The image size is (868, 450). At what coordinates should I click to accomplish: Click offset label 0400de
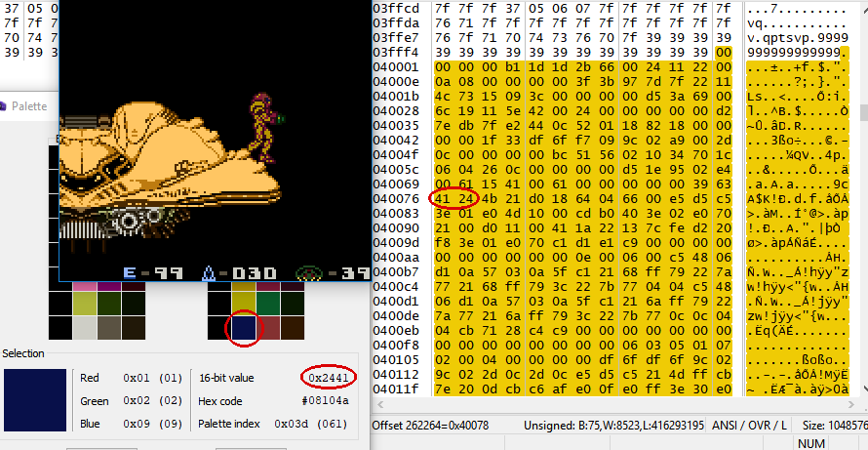click(396, 316)
